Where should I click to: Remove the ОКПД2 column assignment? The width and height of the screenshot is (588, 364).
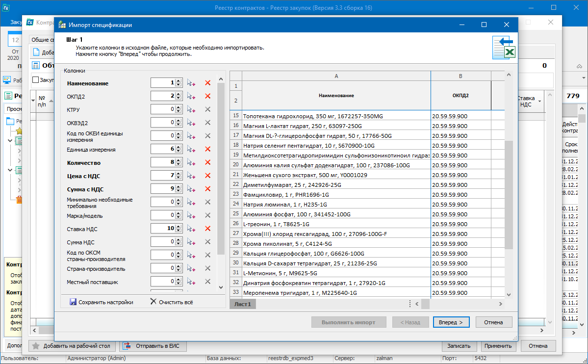(x=208, y=96)
